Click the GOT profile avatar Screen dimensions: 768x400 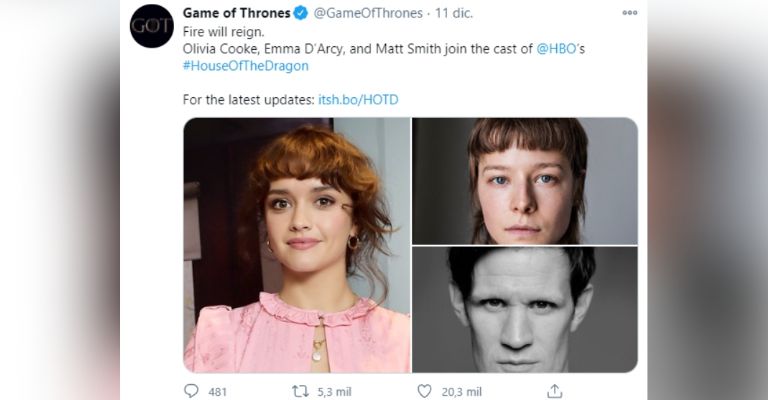point(152,26)
